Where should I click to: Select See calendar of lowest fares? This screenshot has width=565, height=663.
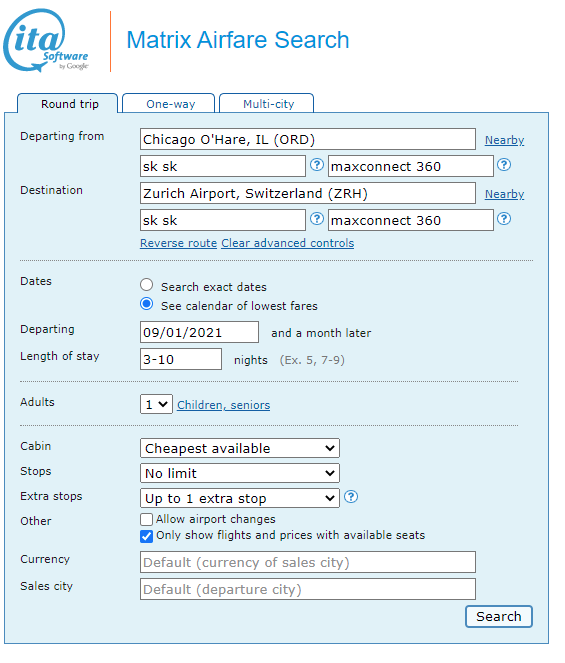pos(147,304)
